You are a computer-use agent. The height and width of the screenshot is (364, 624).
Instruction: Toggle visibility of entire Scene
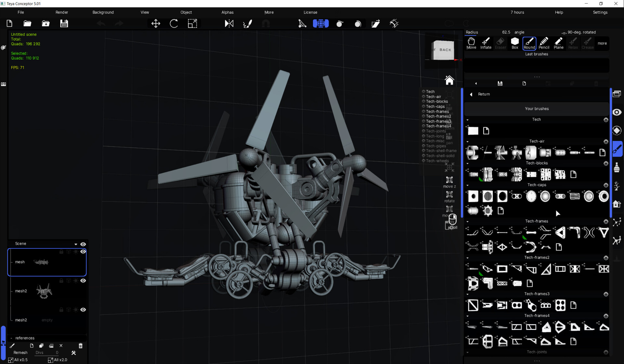pos(83,244)
